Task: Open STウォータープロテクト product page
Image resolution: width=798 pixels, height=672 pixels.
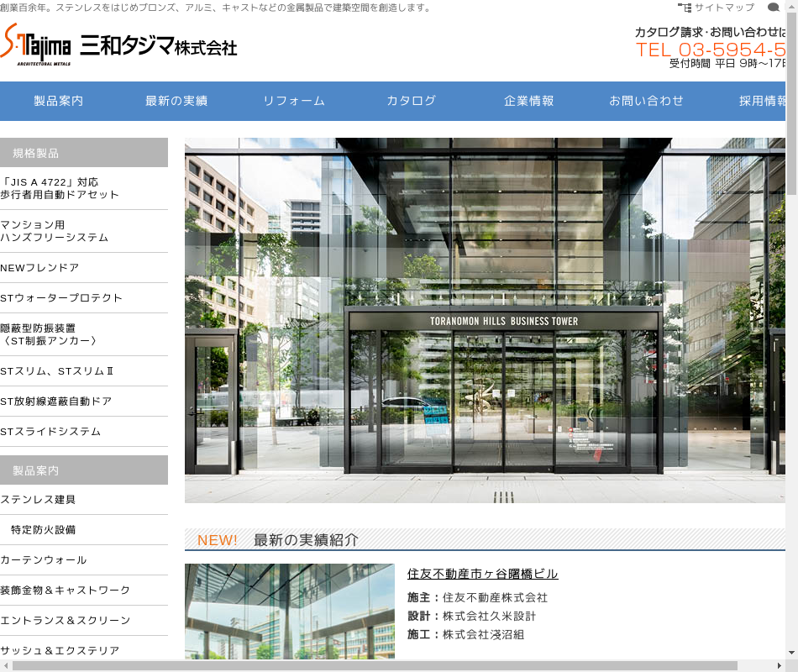Action: point(61,298)
